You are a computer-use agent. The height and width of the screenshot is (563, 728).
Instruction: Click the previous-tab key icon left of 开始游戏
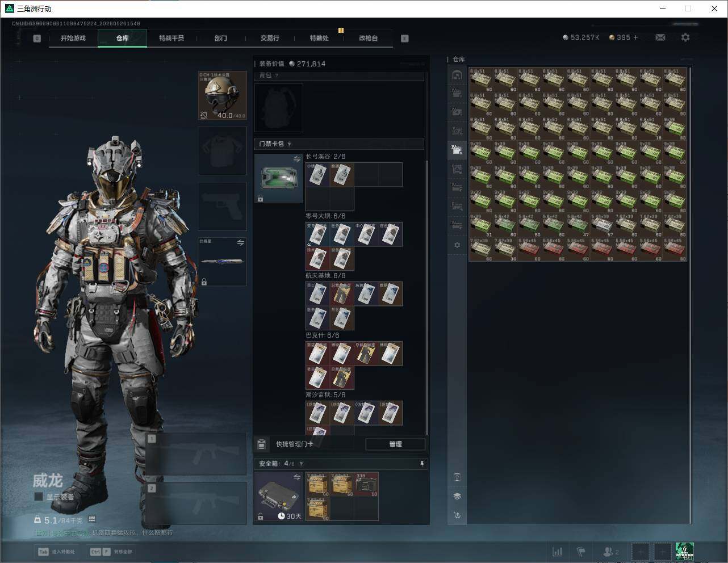click(x=37, y=39)
